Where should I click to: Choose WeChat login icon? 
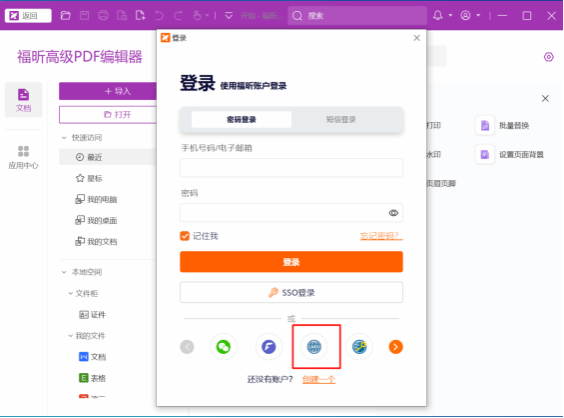pos(223,347)
